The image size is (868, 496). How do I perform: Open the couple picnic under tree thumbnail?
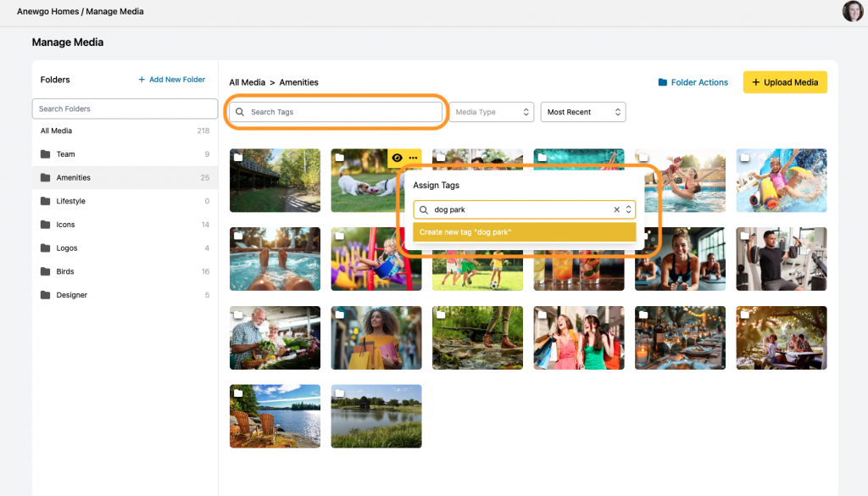[x=781, y=337]
